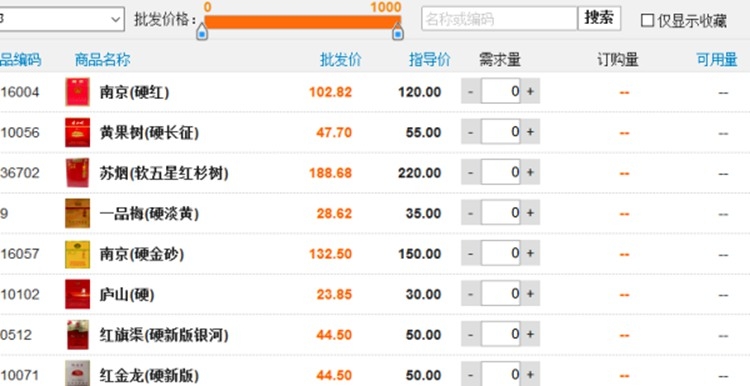Sort by 指导价 column header
The height and width of the screenshot is (386, 750).
(x=430, y=60)
